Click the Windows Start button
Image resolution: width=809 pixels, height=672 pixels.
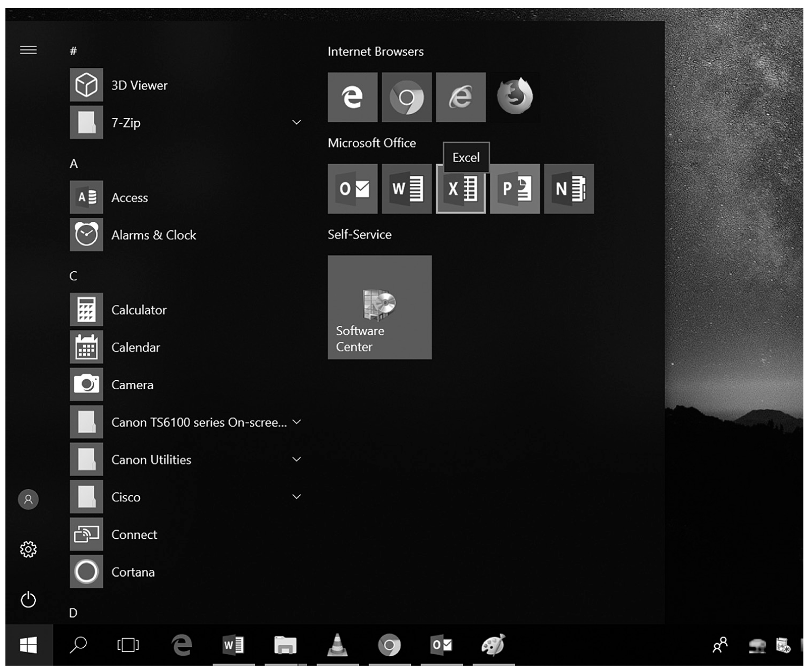coord(28,645)
